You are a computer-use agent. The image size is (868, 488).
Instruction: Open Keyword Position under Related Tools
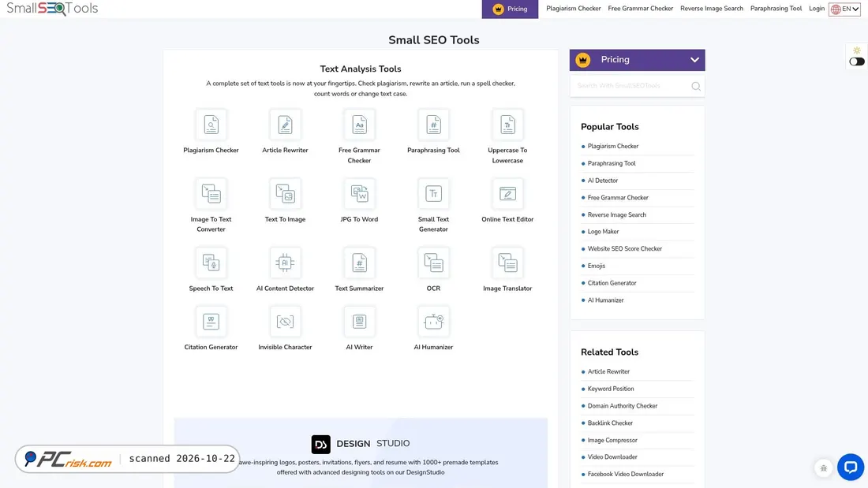click(611, 389)
